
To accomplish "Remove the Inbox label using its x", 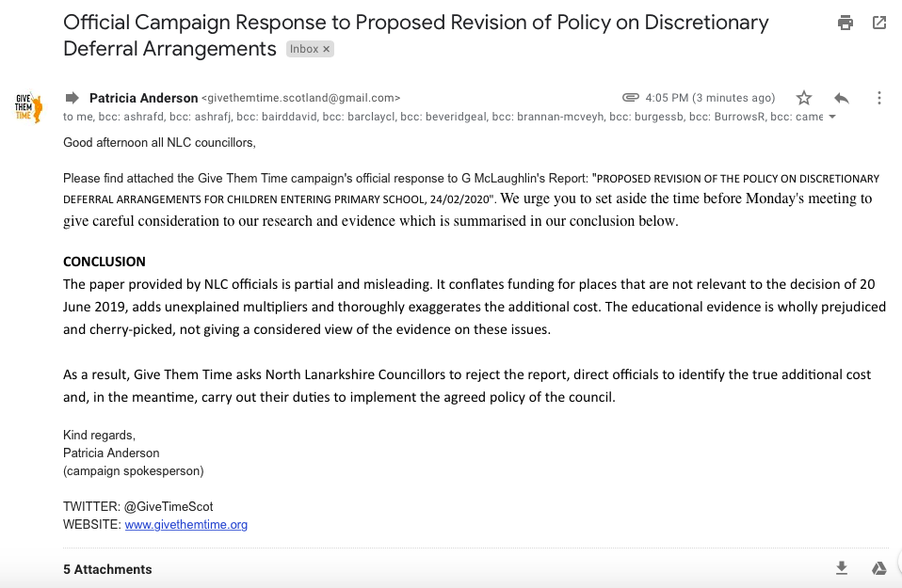I will pyautogui.click(x=327, y=49).
